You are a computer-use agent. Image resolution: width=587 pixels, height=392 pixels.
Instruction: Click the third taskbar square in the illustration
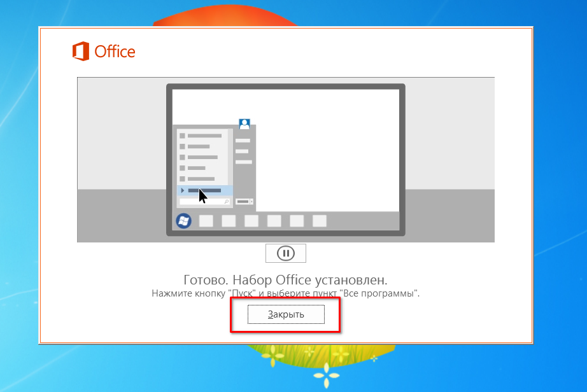[x=251, y=221]
